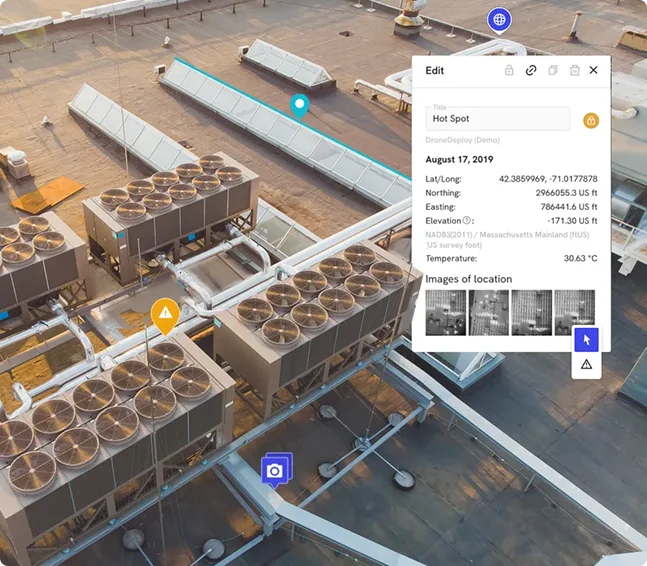Click the NAD83(2011) Massachusetts Mainland text
The height and width of the screenshot is (566, 647).
click(x=507, y=240)
